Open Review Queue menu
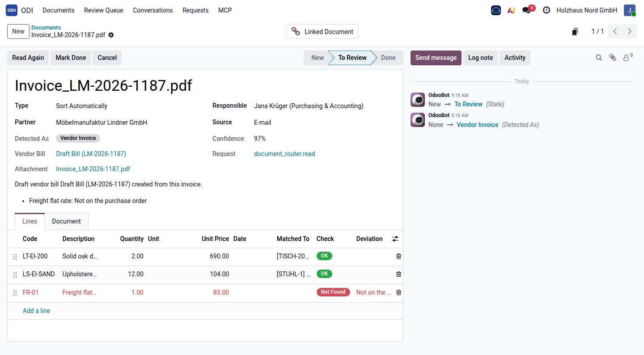The width and height of the screenshot is (644, 355). (x=104, y=10)
